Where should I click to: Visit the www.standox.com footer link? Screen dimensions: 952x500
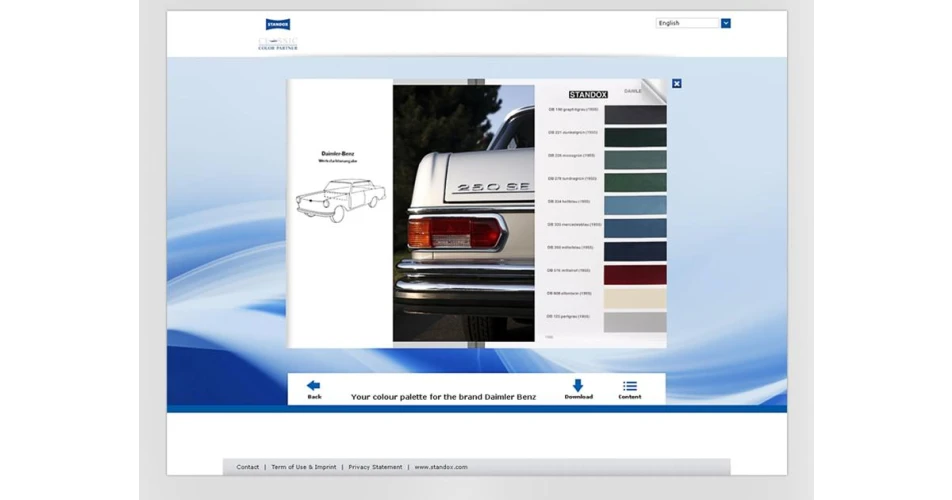tap(441, 467)
